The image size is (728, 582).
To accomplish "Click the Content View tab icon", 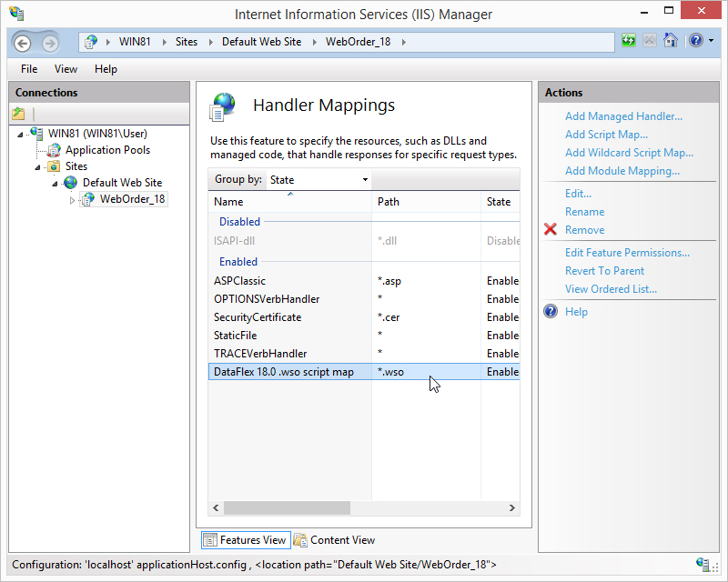I will click(300, 540).
